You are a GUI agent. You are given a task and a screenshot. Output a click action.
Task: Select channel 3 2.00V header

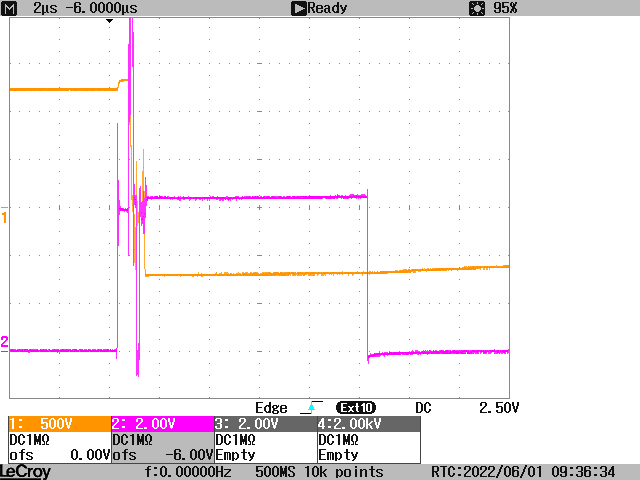266,424
